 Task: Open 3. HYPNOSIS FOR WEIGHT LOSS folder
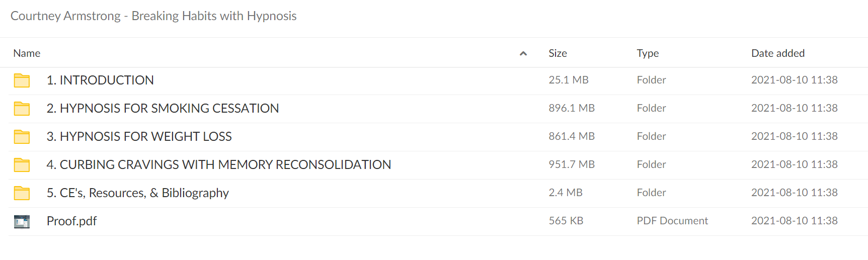pos(139,136)
